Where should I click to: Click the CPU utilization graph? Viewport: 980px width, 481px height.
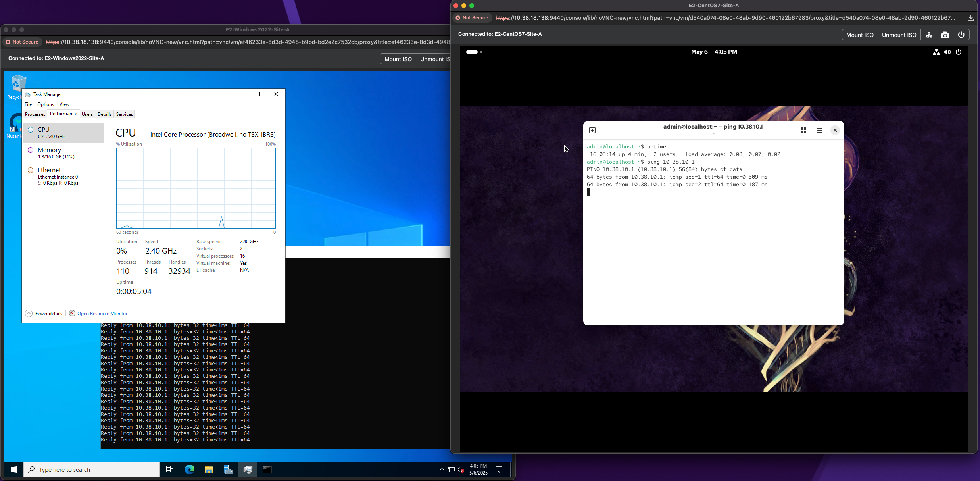[196, 188]
